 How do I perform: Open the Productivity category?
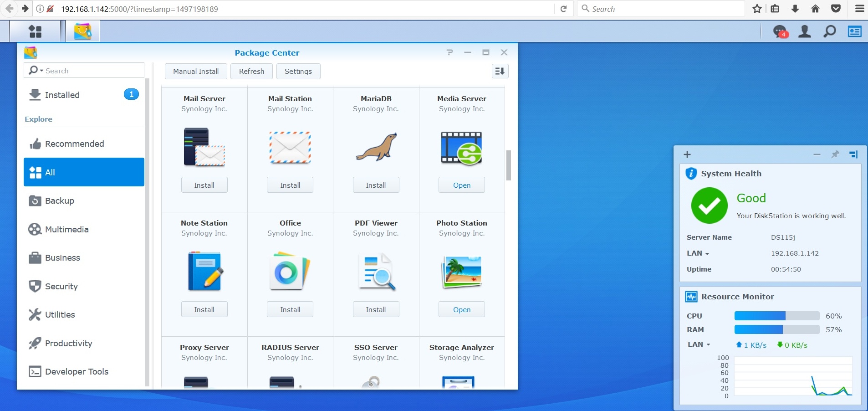coord(84,343)
